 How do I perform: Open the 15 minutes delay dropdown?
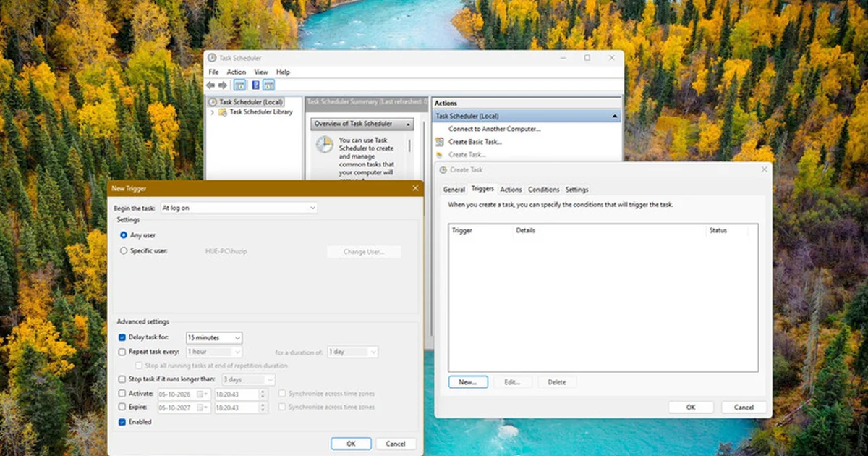(x=214, y=337)
